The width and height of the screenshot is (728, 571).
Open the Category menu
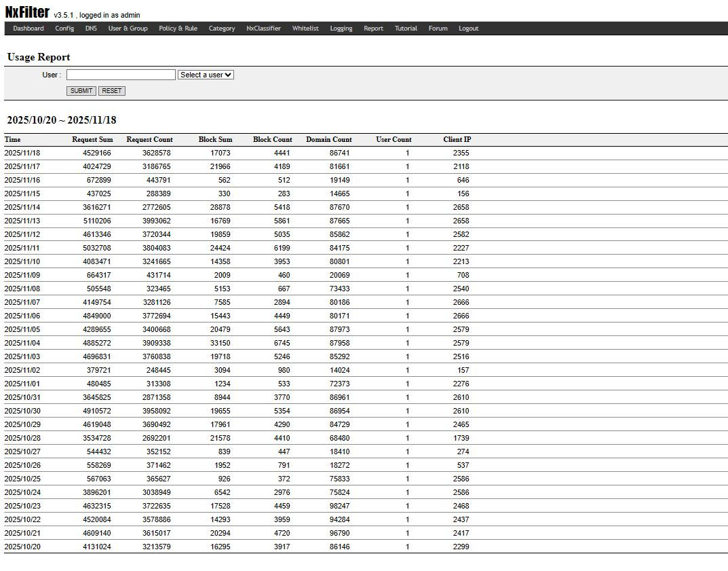point(222,29)
